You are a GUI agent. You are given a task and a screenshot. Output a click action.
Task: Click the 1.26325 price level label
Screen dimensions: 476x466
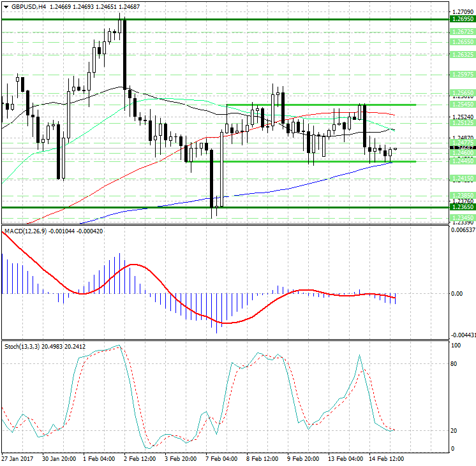462,55
